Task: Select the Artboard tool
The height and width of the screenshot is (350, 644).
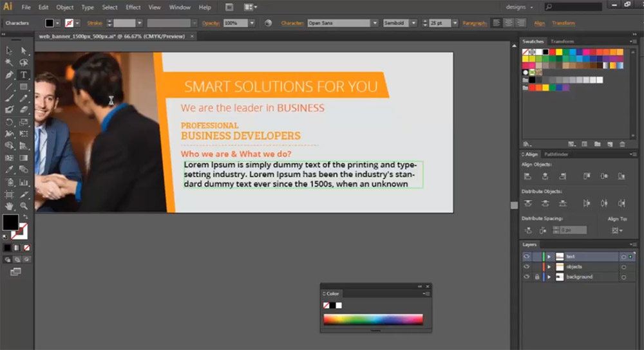Action: (x=9, y=194)
